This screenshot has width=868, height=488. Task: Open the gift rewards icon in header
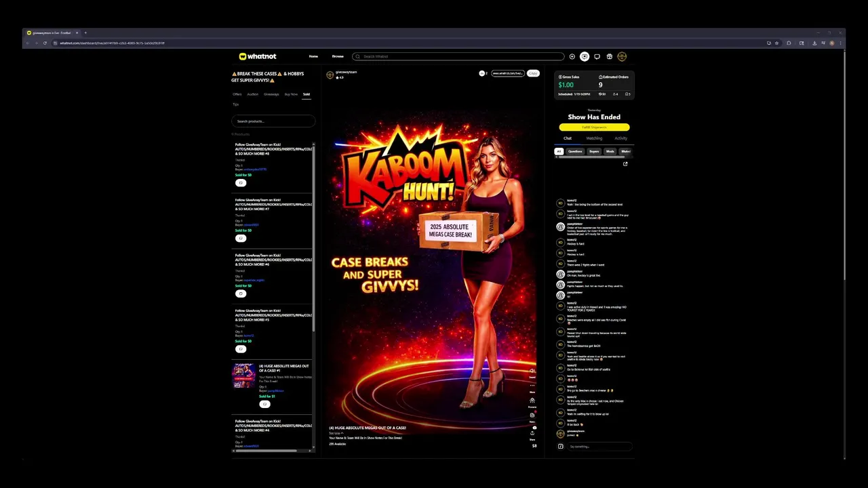pyautogui.click(x=609, y=57)
